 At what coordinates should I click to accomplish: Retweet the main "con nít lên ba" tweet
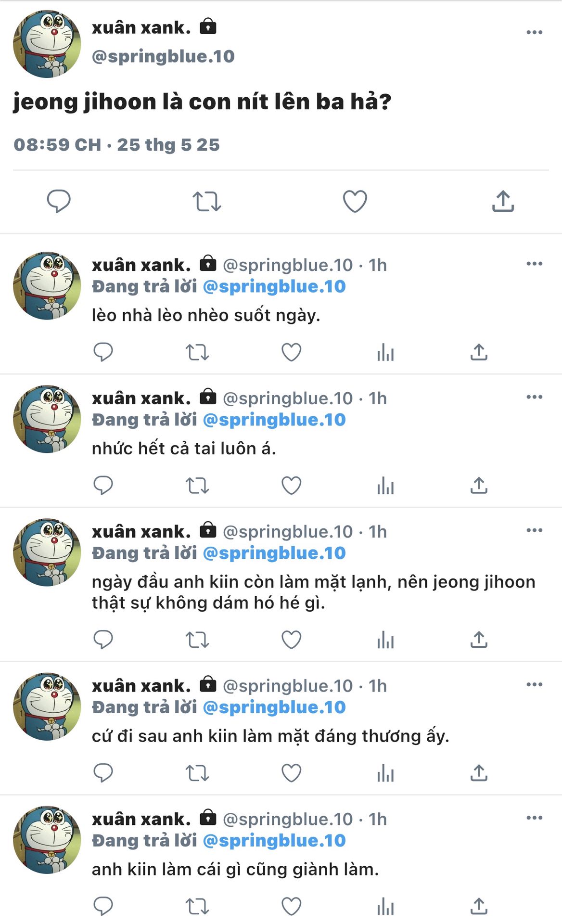(x=206, y=202)
